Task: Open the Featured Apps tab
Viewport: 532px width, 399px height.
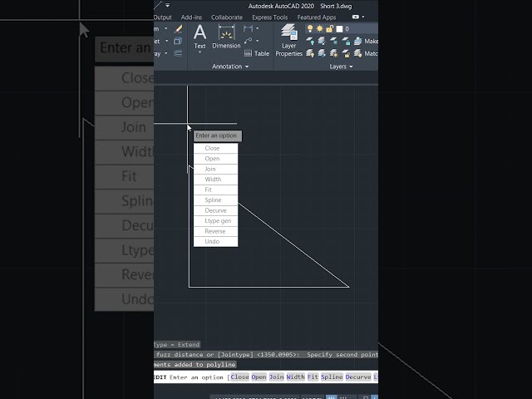Action: tap(317, 17)
